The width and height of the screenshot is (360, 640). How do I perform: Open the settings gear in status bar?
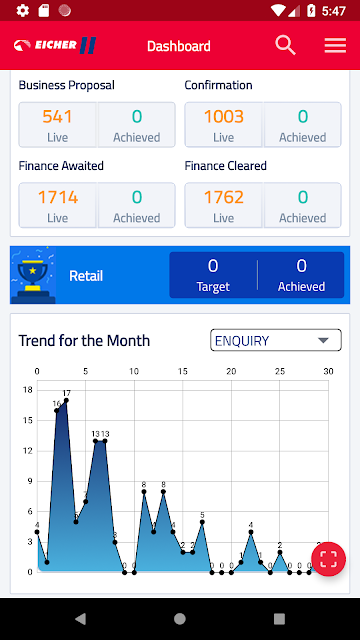(x=22, y=10)
